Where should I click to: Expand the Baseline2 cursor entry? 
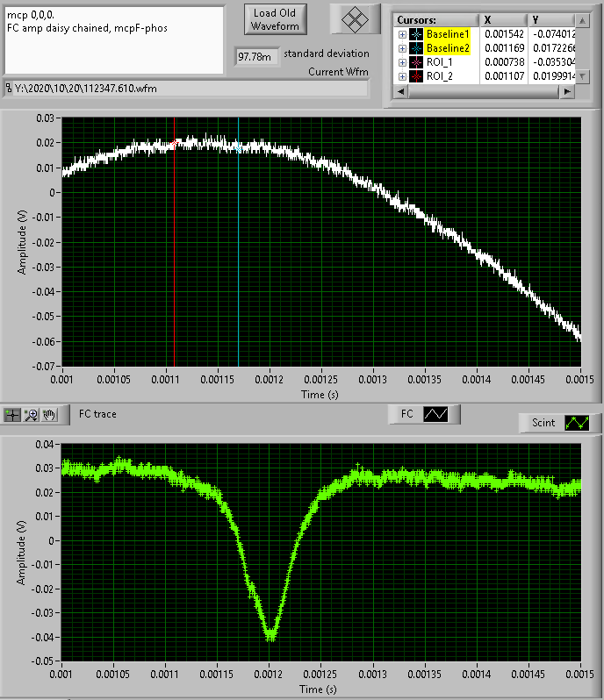(x=402, y=47)
